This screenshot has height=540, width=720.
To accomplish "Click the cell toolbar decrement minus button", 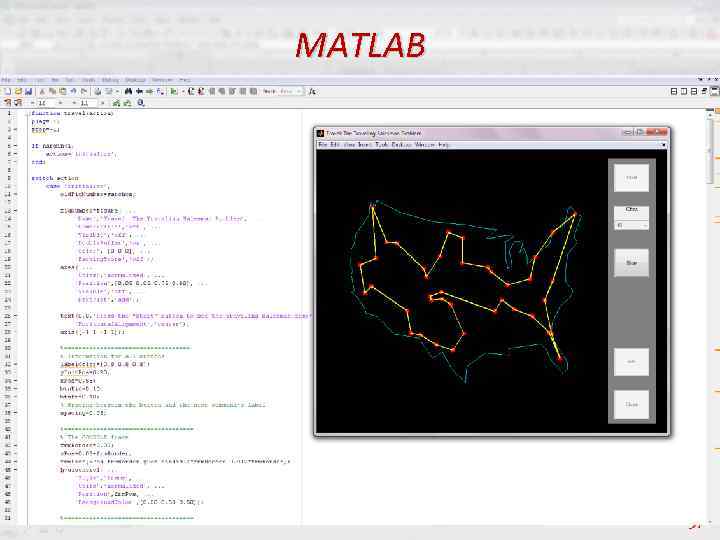I will [x=32, y=103].
